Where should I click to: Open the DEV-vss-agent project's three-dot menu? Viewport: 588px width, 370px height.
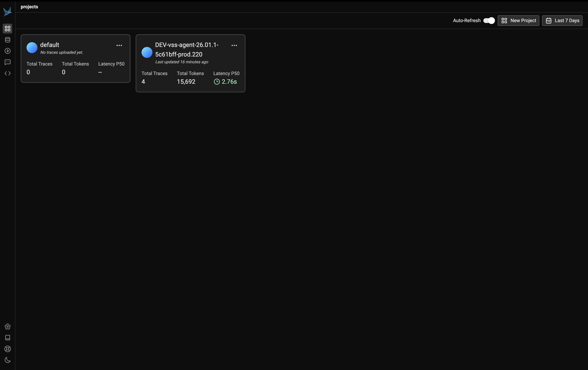click(234, 45)
